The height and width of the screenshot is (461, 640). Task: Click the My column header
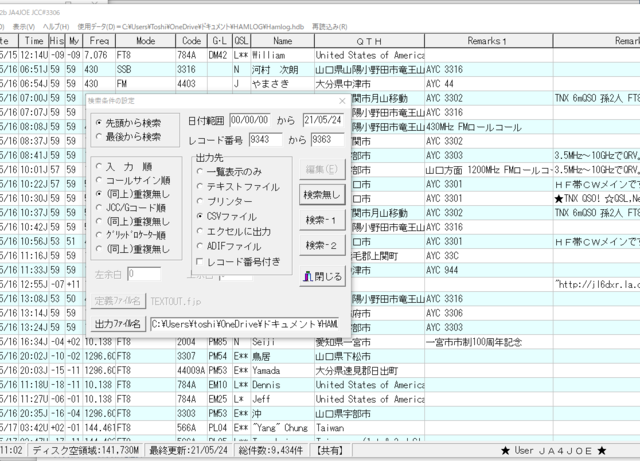[x=74, y=41]
